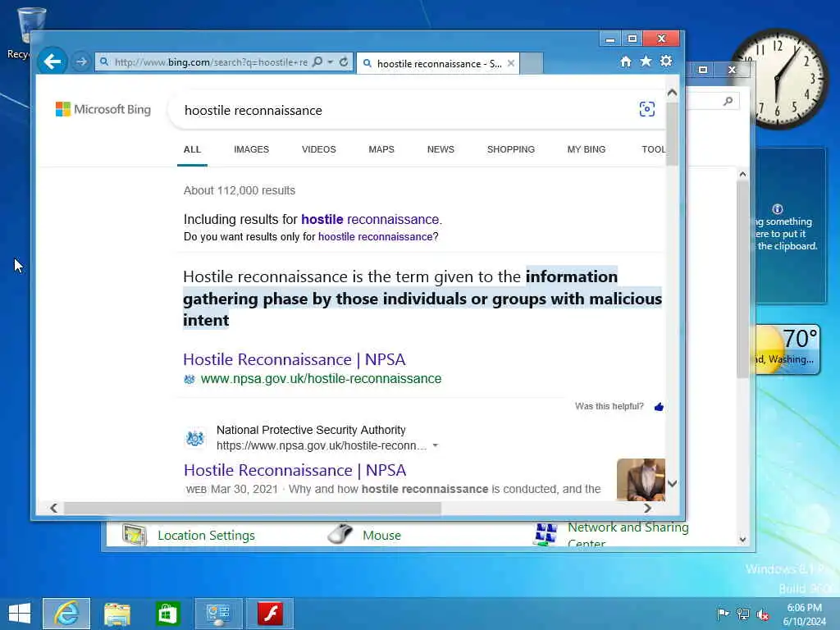Image resolution: width=840 pixels, height=630 pixels.
Task: Click the horizontal scroll right arrow
Action: [648, 508]
